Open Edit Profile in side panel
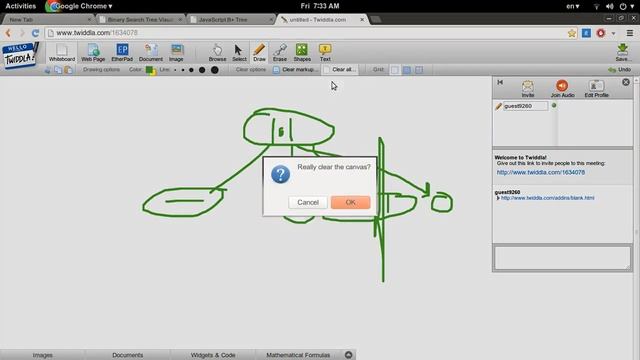This screenshot has width=640, height=360. coord(596,89)
